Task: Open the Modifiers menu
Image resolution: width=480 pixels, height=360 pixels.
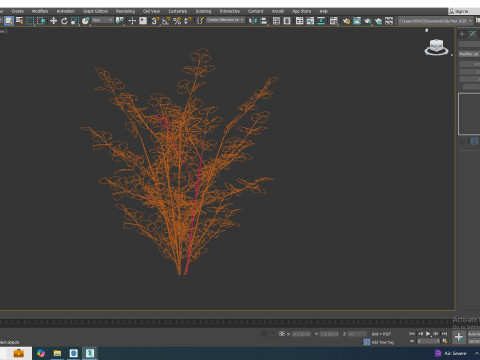Action: pos(40,11)
